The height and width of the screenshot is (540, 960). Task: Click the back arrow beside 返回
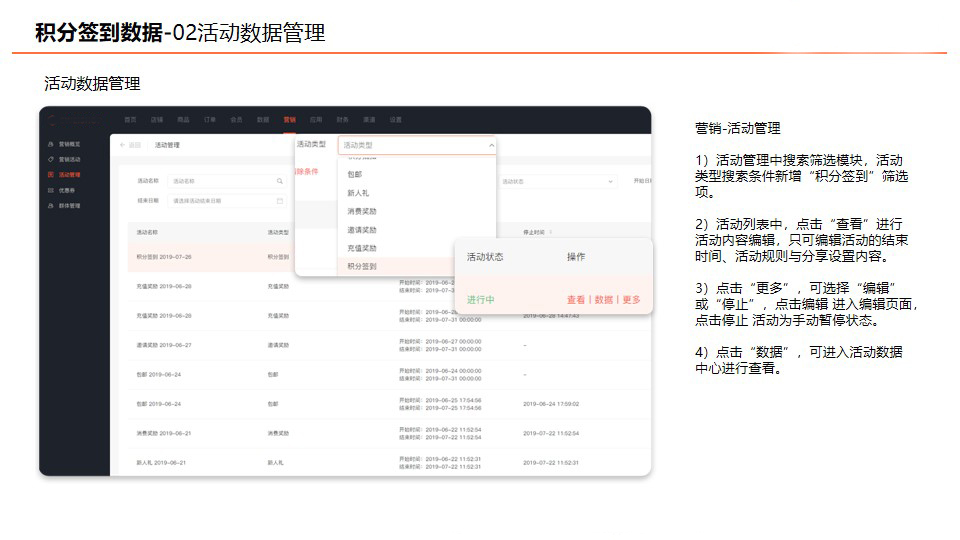122,145
